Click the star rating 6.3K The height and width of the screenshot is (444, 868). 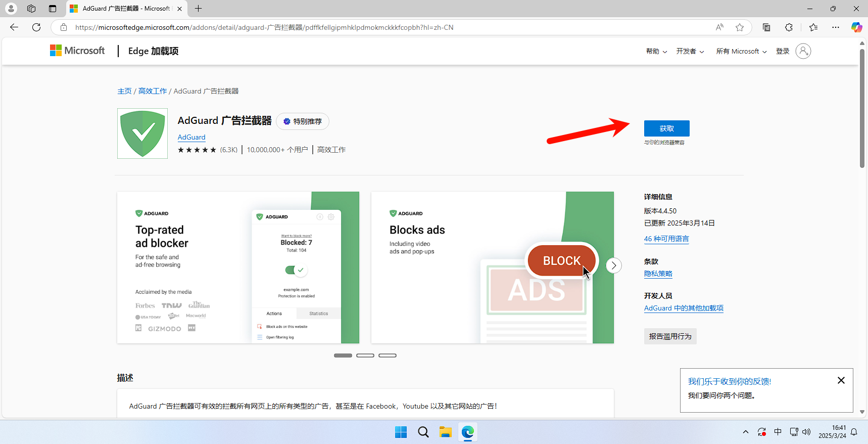pos(208,150)
